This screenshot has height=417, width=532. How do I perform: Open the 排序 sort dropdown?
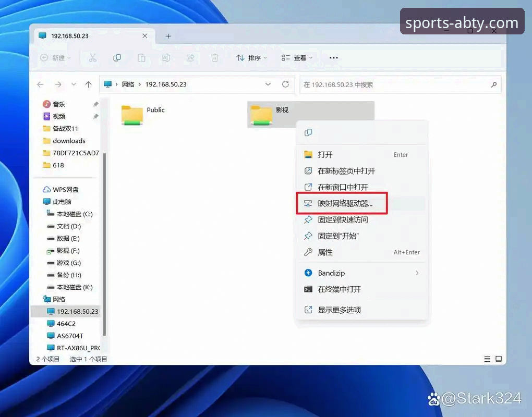pos(251,58)
